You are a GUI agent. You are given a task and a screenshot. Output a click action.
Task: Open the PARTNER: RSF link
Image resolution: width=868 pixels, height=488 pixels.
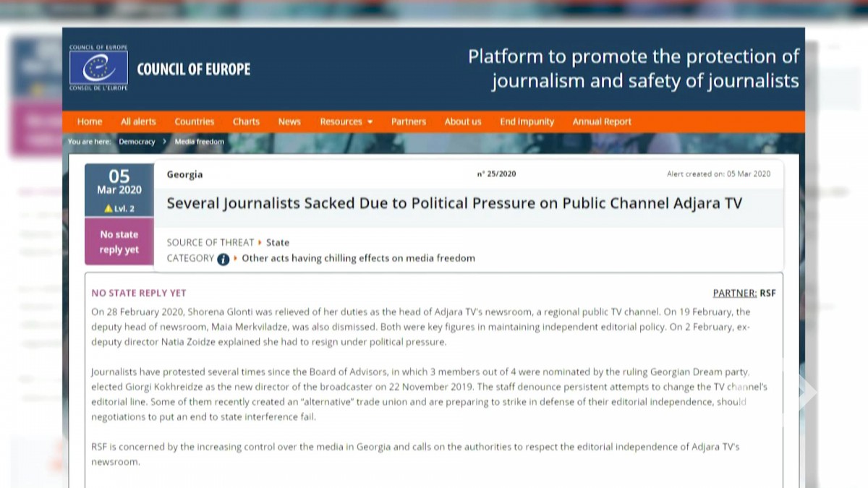click(744, 293)
